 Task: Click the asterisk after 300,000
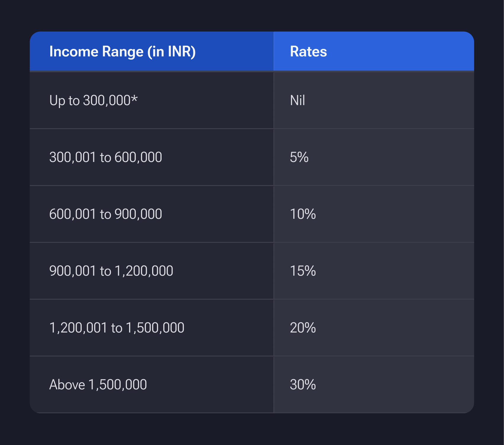click(x=135, y=98)
